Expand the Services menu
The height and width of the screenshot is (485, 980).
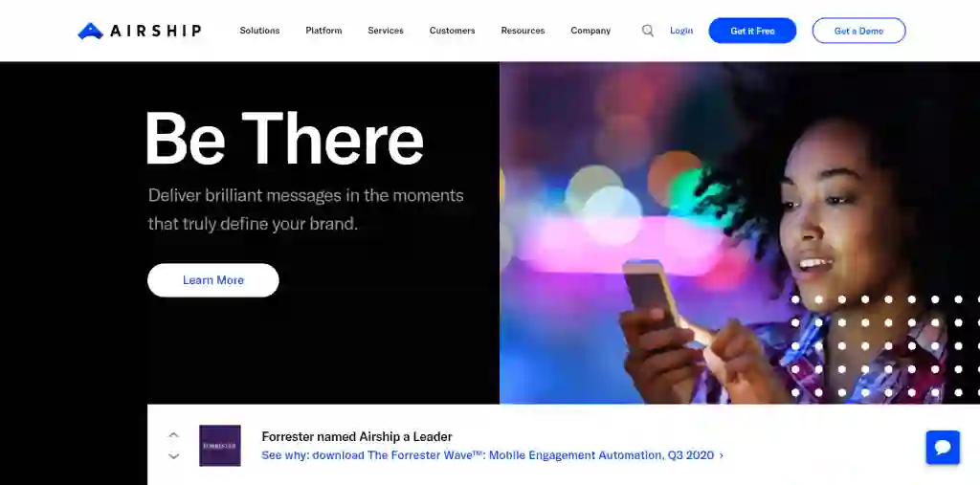click(386, 31)
